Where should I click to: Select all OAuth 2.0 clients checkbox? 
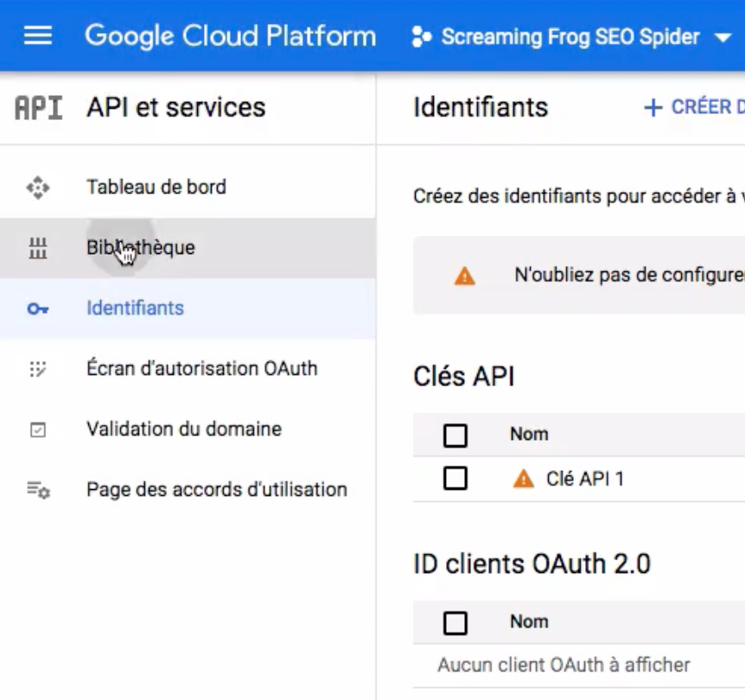click(x=455, y=623)
